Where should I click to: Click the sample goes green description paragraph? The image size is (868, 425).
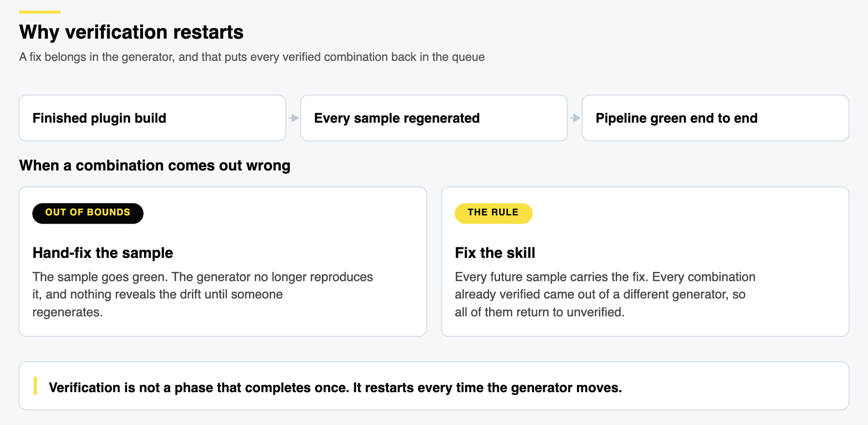[x=203, y=294]
